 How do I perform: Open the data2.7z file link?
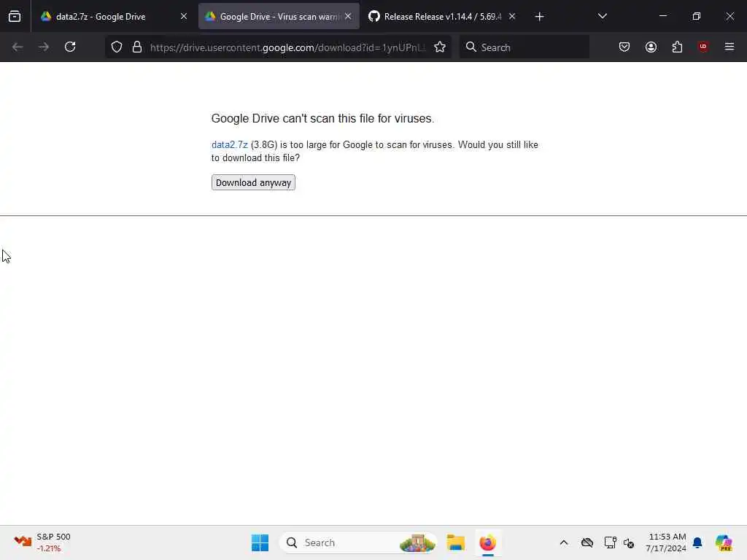pyautogui.click(x=229, y=145)
